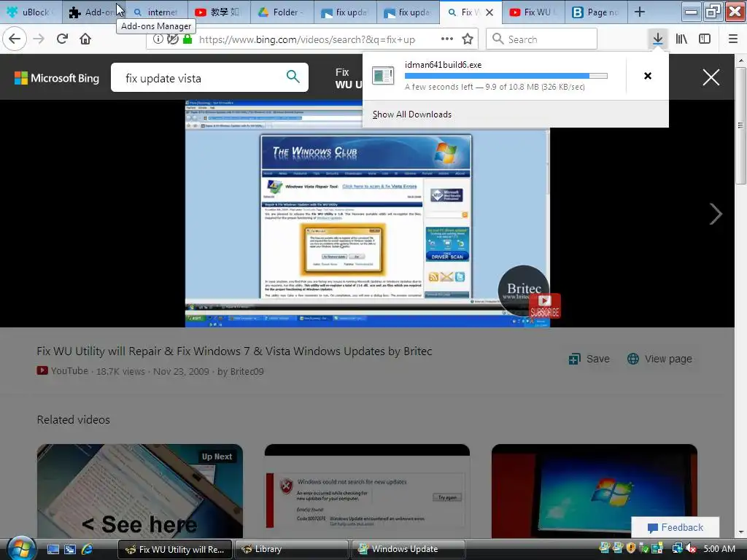Bookmark this page with the star
Screen dimensions: 747x560
point(468,39)
